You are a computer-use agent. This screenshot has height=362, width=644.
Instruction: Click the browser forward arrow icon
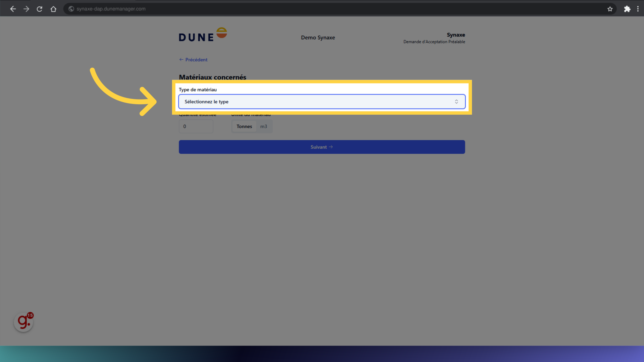click(26, 9)
